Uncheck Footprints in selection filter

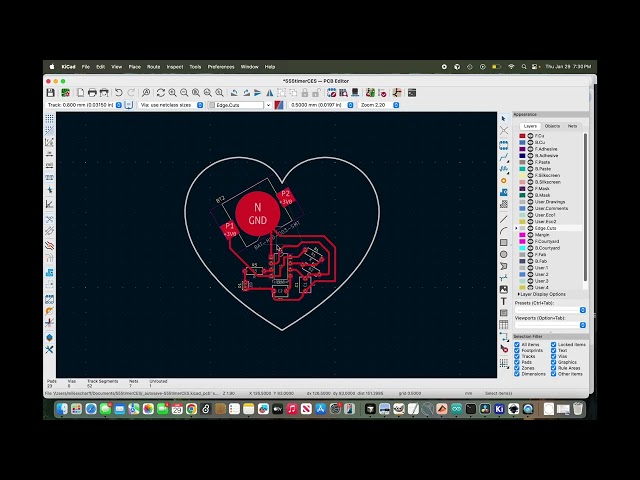pyautogui.click(x=517, y=350)
